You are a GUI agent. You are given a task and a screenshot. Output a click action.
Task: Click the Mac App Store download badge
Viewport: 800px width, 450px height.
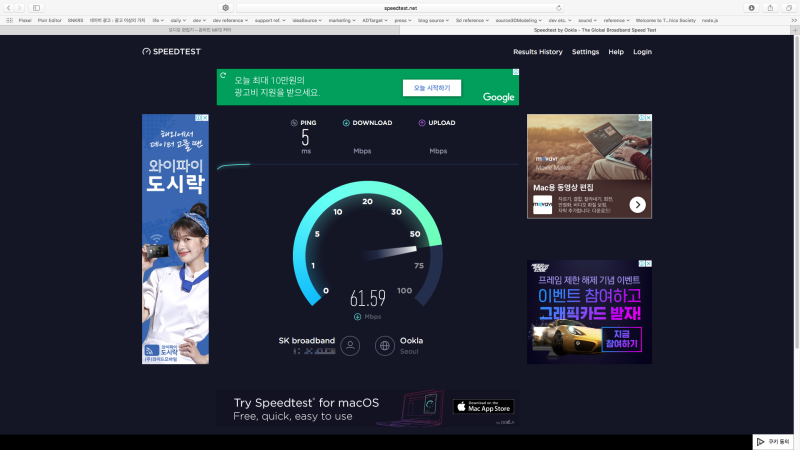[x=484, y=407]
